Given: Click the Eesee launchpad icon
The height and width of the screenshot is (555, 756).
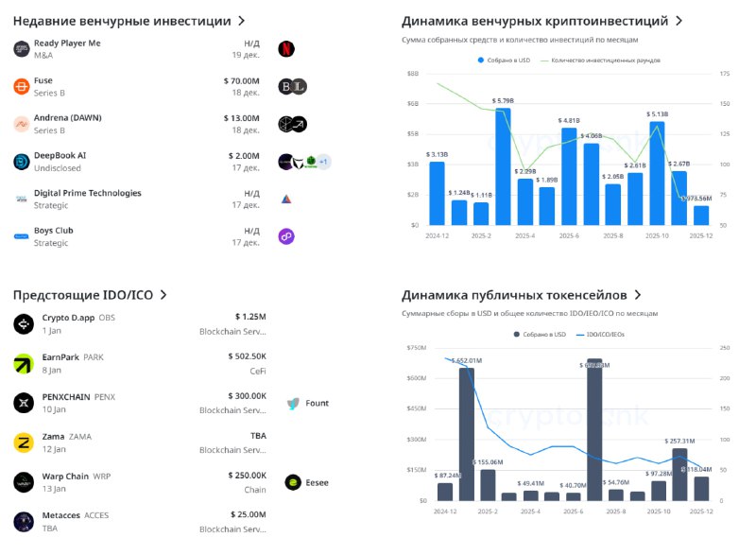Looking at the screenshot, I should point(293,482).
